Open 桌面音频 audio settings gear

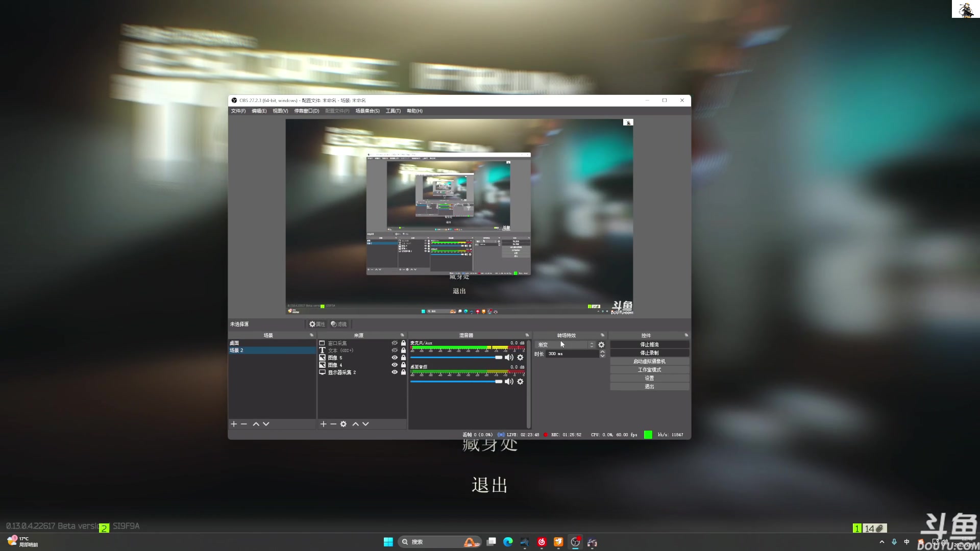pyautogui.click(x=520, y=382)
